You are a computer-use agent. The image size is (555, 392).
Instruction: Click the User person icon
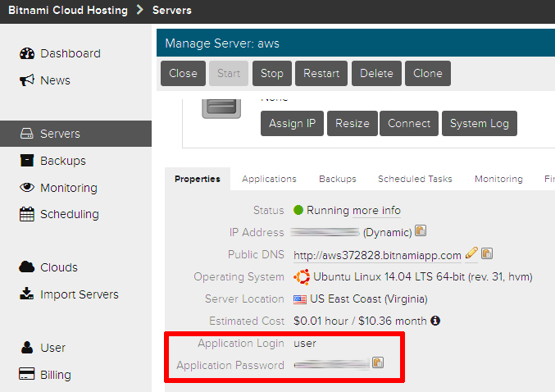pyautogui.click(x=27, y=348)
